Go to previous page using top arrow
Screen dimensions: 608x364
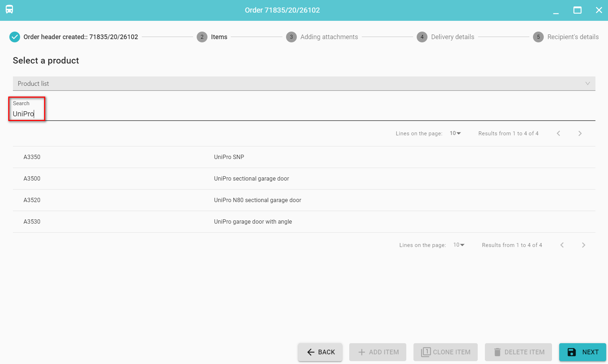tap(558, 134)
